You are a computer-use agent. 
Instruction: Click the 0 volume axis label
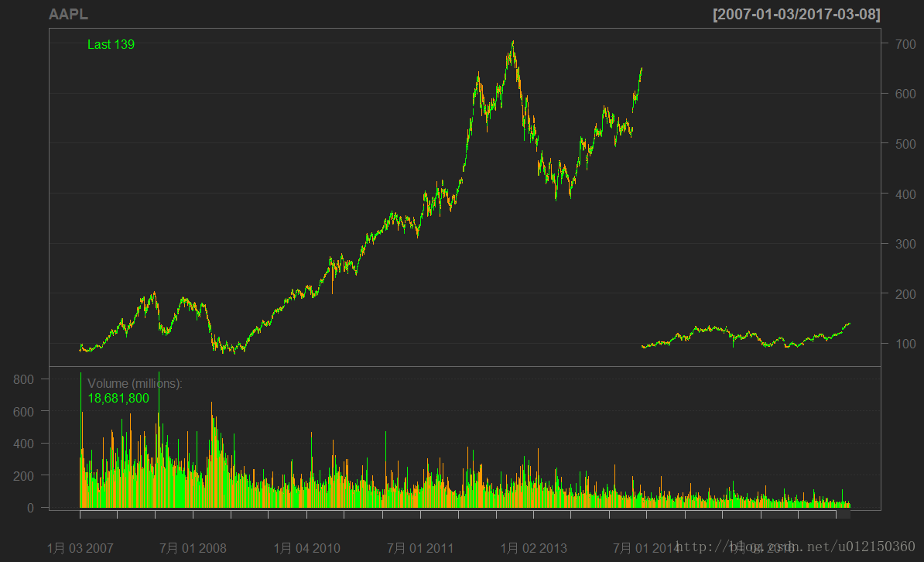[30, 508]
